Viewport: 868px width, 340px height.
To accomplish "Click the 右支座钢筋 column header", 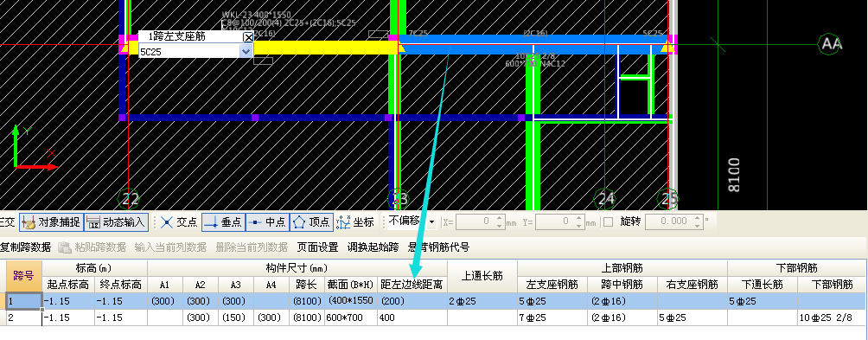I will coord(692,285).
